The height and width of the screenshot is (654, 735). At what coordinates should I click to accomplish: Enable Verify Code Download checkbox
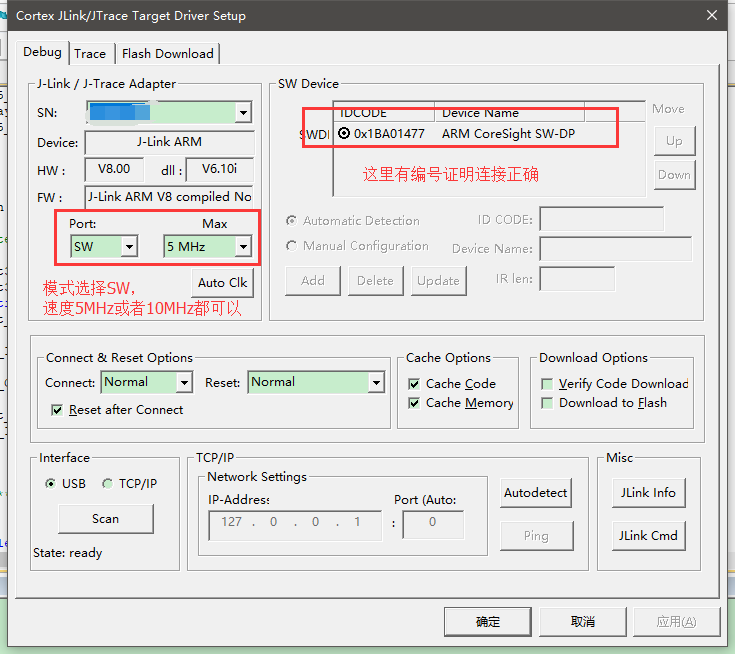click(x=547, y=384)
